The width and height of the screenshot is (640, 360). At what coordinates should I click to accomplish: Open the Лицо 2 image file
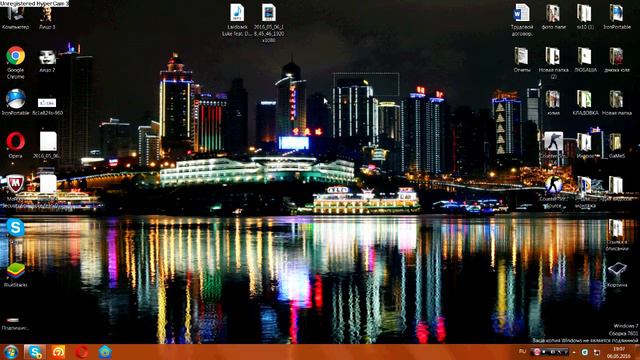47,60
